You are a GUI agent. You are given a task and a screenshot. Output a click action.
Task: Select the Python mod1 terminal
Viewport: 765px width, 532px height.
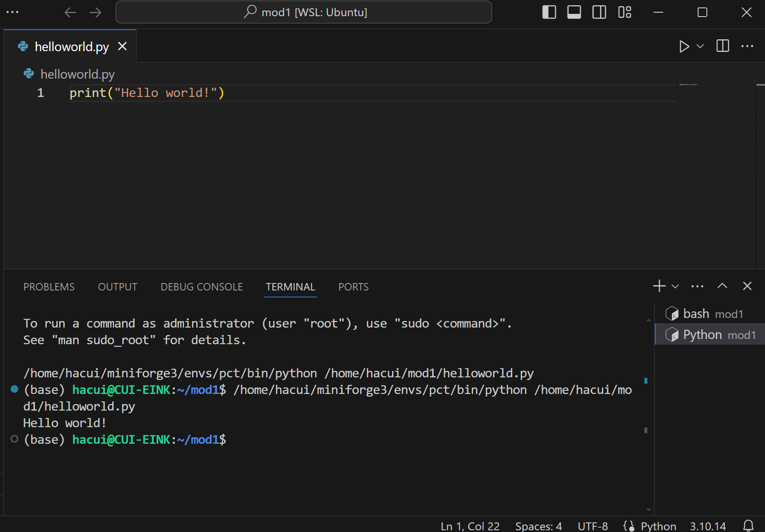pos(710,335)
